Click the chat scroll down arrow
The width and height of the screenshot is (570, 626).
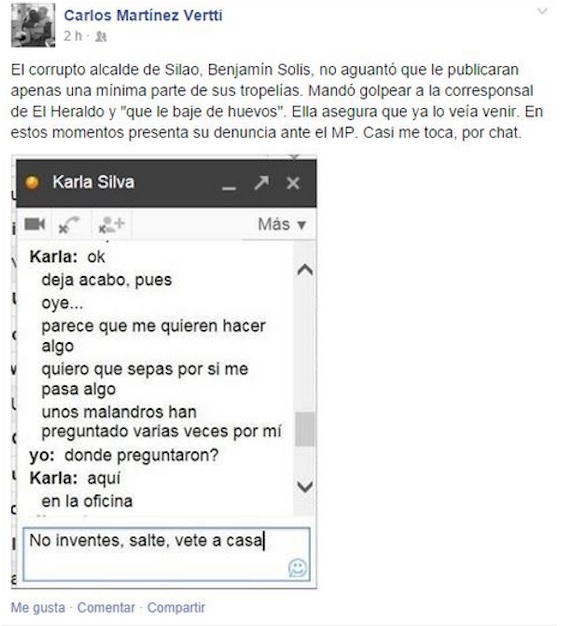(305, 486)
